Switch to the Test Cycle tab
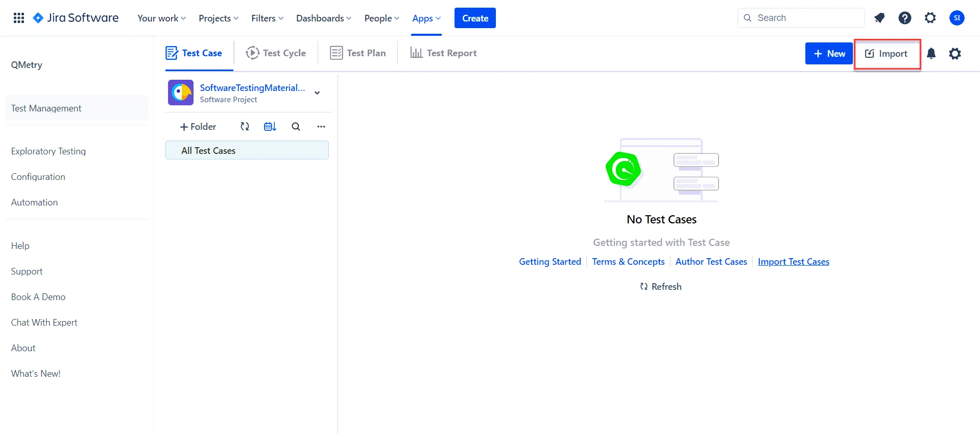The image size is (980, 434). tap(276, 53)
